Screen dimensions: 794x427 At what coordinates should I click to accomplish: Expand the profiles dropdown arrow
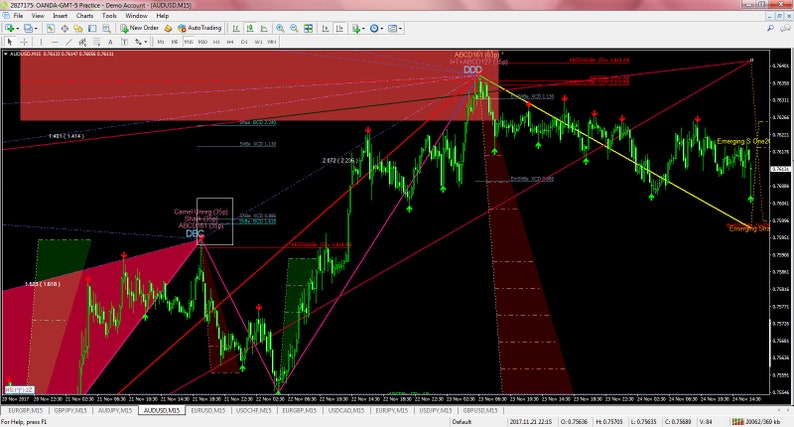pyautogui.click(x=35, y=29)
